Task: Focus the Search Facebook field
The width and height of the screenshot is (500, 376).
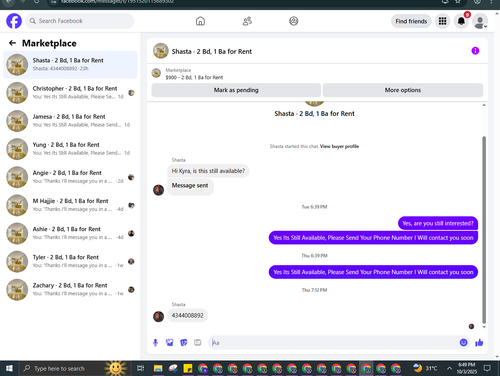Action: click(80, 21)
